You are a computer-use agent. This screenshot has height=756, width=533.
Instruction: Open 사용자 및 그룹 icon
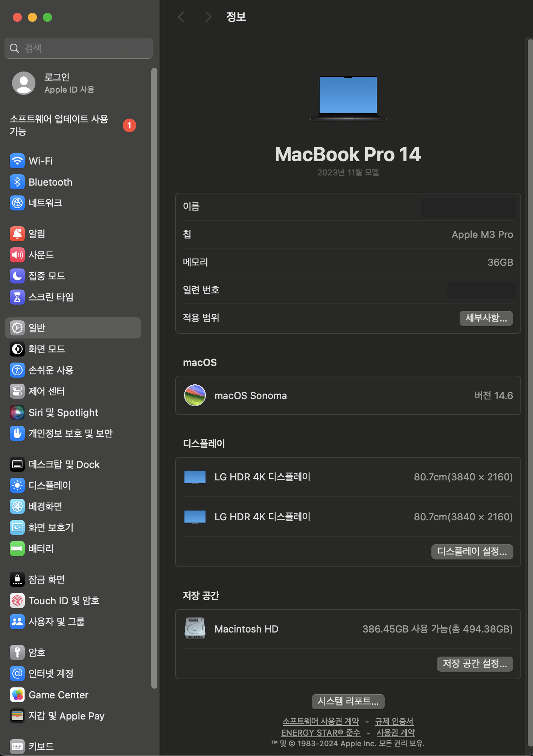(17, 622)
